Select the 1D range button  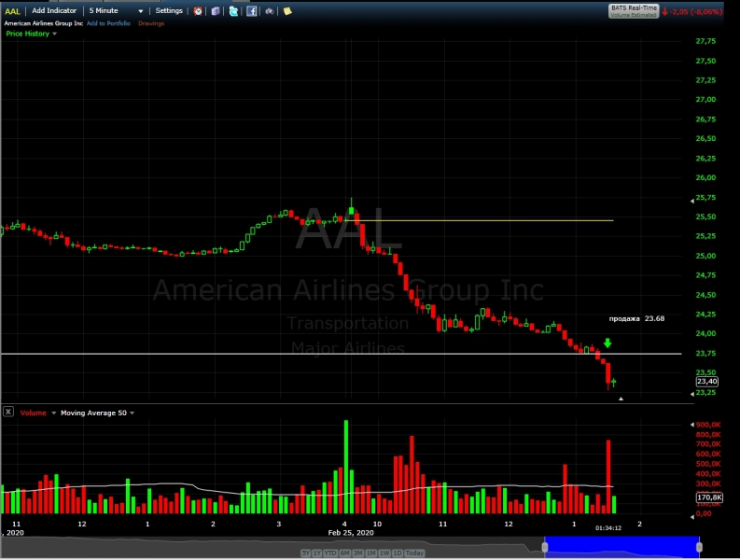coord(397,553)
